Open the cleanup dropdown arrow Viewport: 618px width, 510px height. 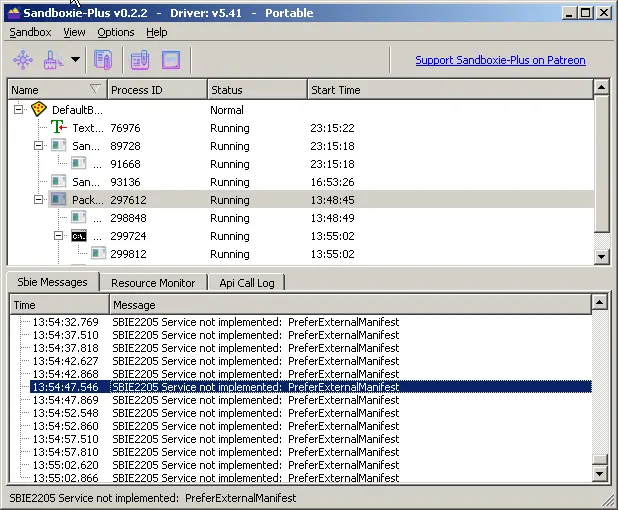pos(75,60)
